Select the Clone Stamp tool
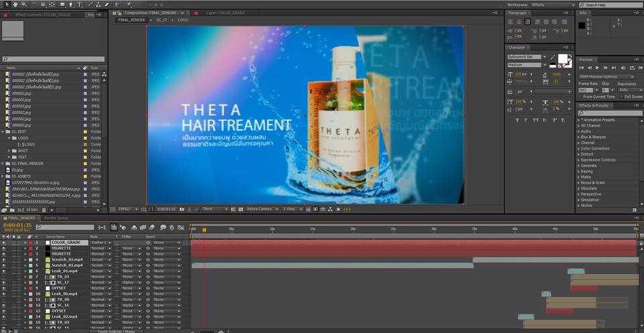644x333 pixels. 99,5
